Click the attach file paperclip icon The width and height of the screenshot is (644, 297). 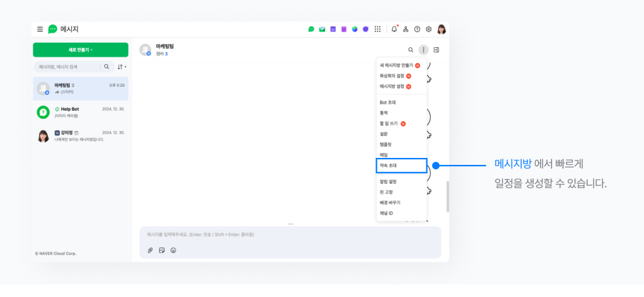click(x=150, y=250)
